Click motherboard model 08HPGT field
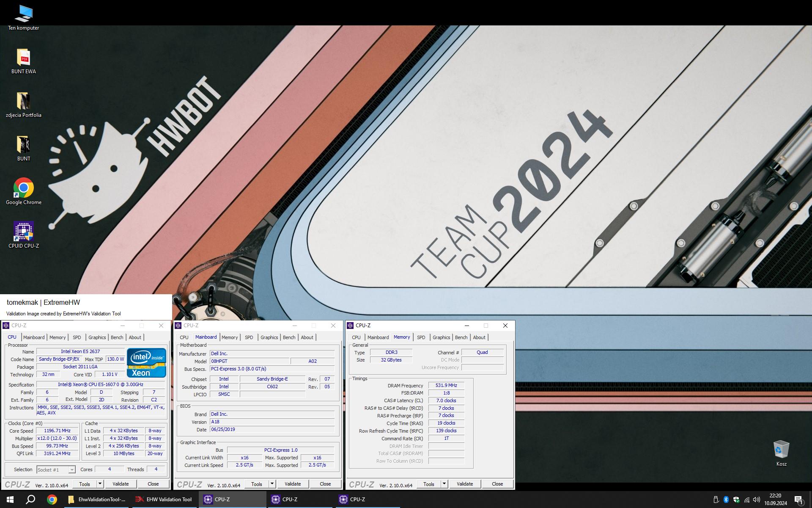812x508 pixels. click(250, 361)
